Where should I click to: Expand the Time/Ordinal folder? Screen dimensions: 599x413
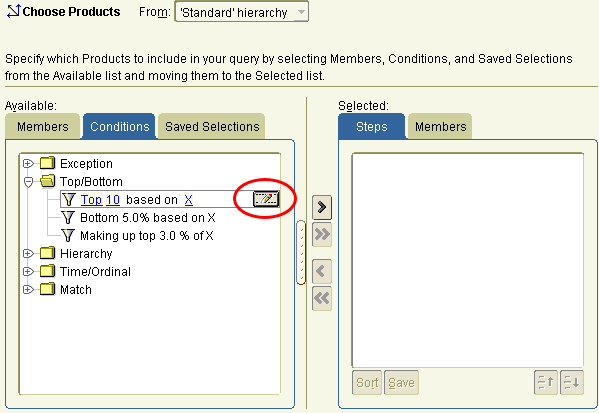point(28,272)
